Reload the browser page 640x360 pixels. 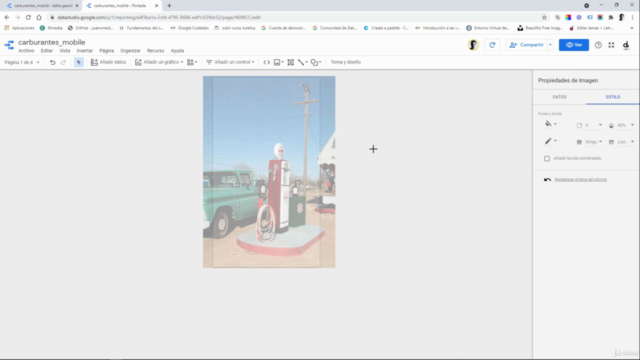click(28, 17)
